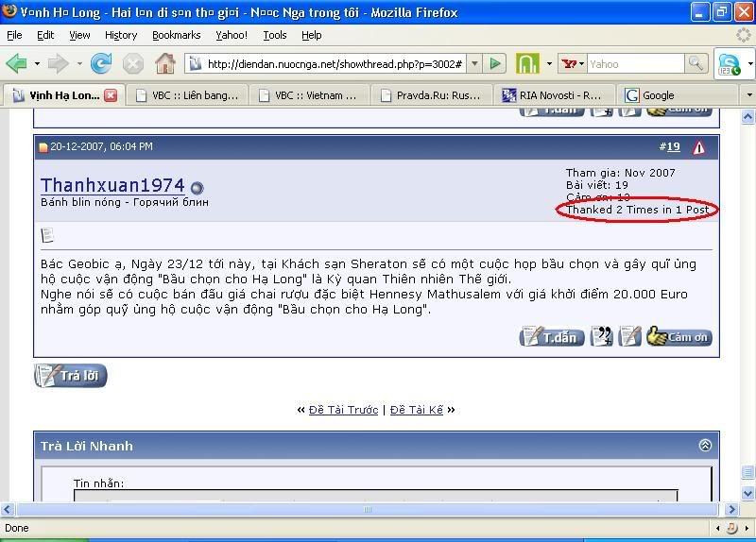The width and height of the screenshot is (756, 542).
Task: Click the Firefox Back navigation arrow
Action: 17,64
